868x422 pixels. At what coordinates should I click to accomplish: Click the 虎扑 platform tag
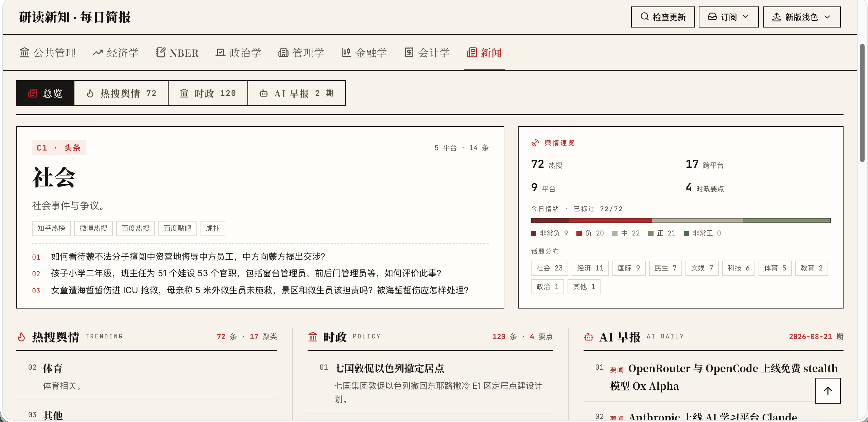(x=213, y=228)
